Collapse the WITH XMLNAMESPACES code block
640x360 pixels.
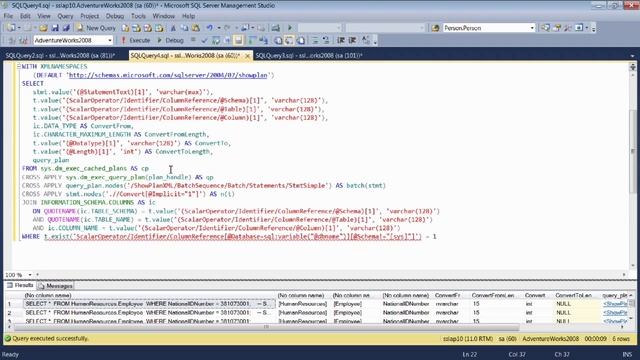pos(18,66)
